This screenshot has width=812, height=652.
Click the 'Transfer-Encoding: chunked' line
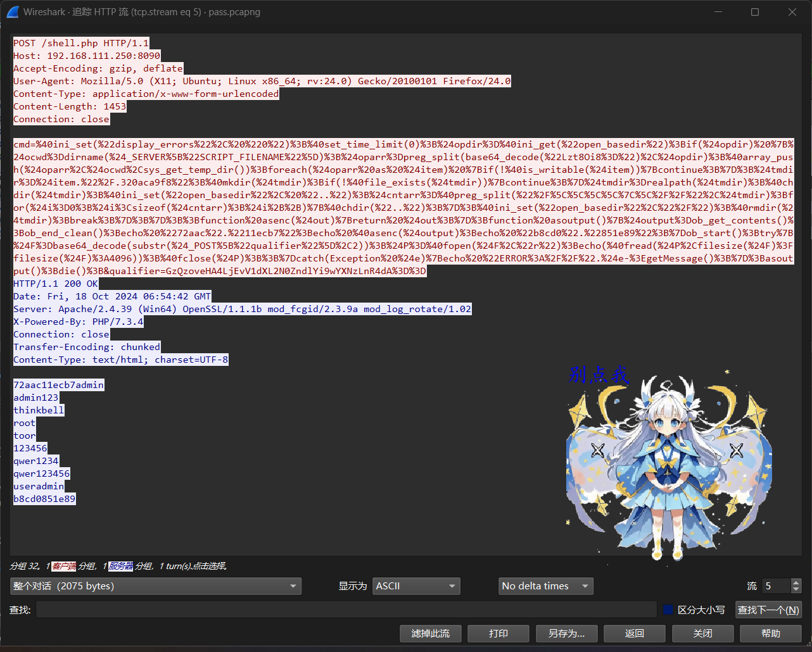87,347
